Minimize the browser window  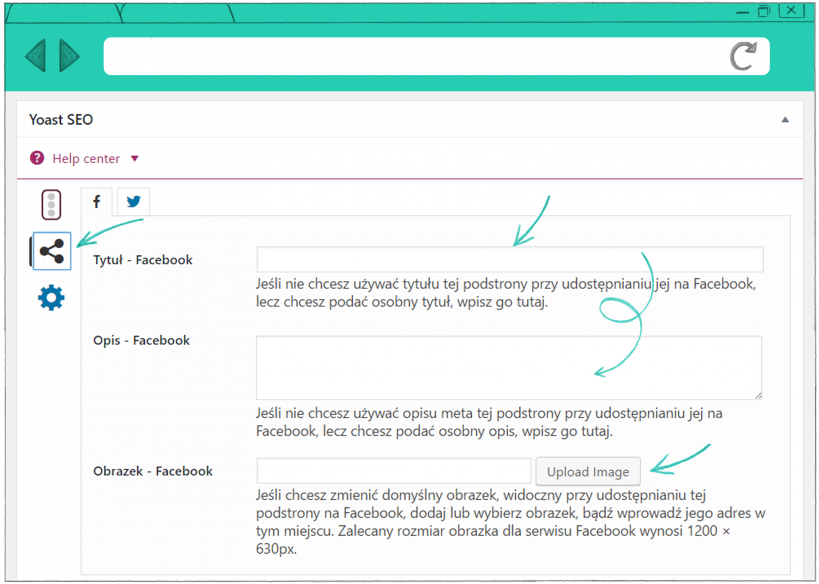743,12
